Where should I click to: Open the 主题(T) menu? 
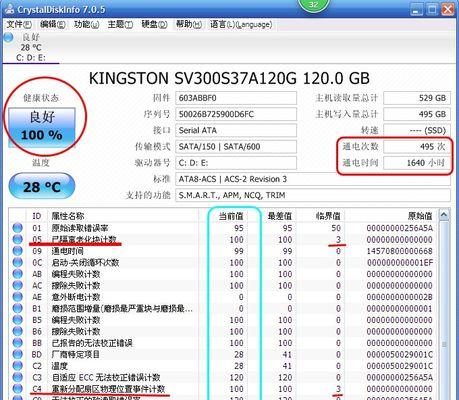[120, 24]
